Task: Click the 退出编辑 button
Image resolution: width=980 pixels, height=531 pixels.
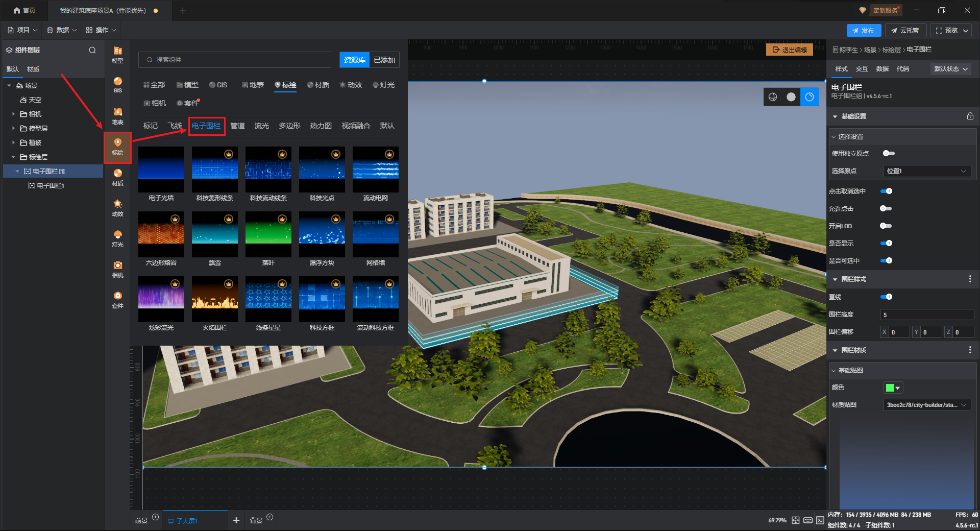Action: tap(789, 50)
